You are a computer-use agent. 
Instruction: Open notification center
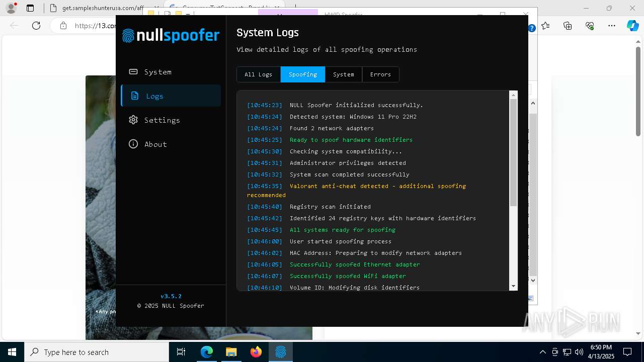(627, 352)
